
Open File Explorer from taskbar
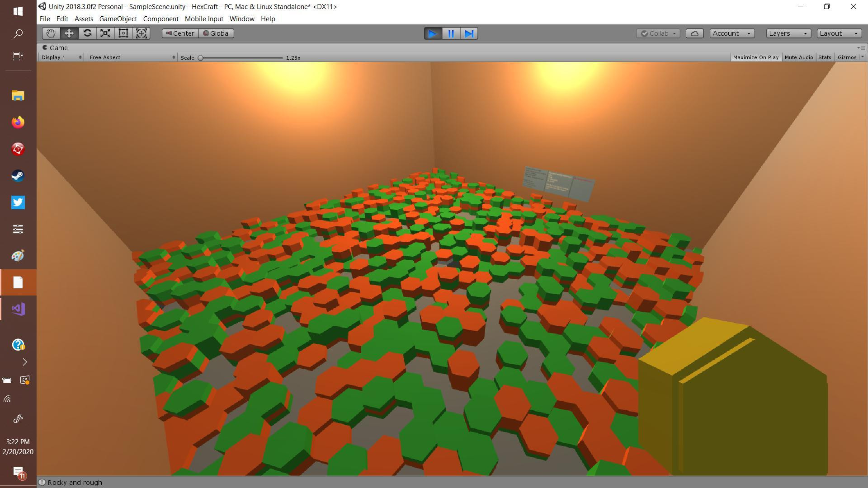click(x=18, y=96)
